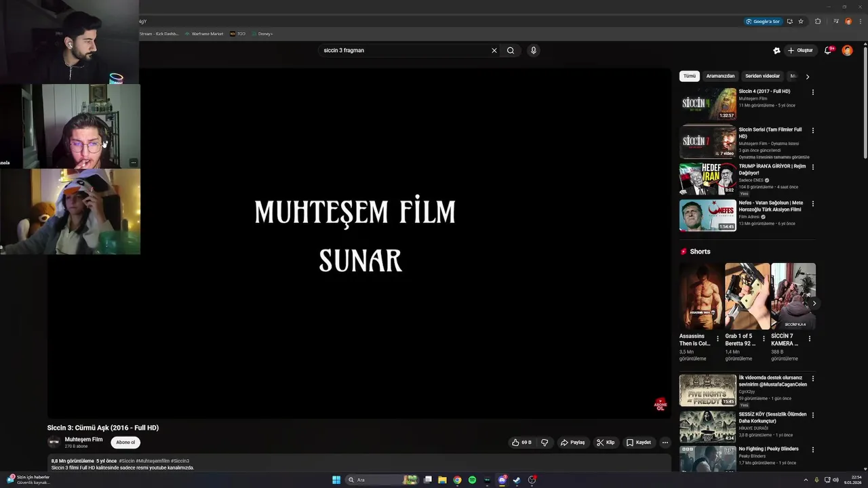Click the Paylaş share button
This screenshot has width=868, height=488.
point(572,443)
